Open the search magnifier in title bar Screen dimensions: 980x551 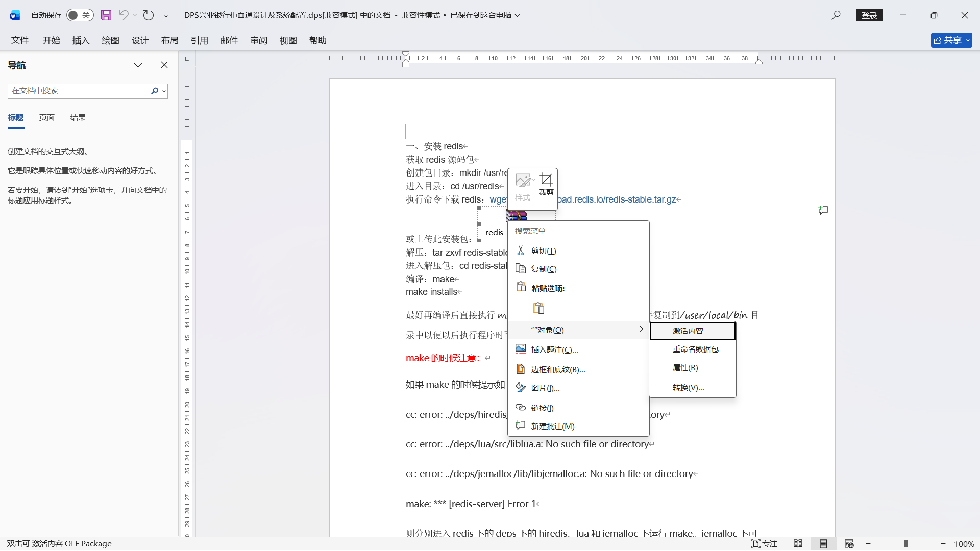coord(836,15)
